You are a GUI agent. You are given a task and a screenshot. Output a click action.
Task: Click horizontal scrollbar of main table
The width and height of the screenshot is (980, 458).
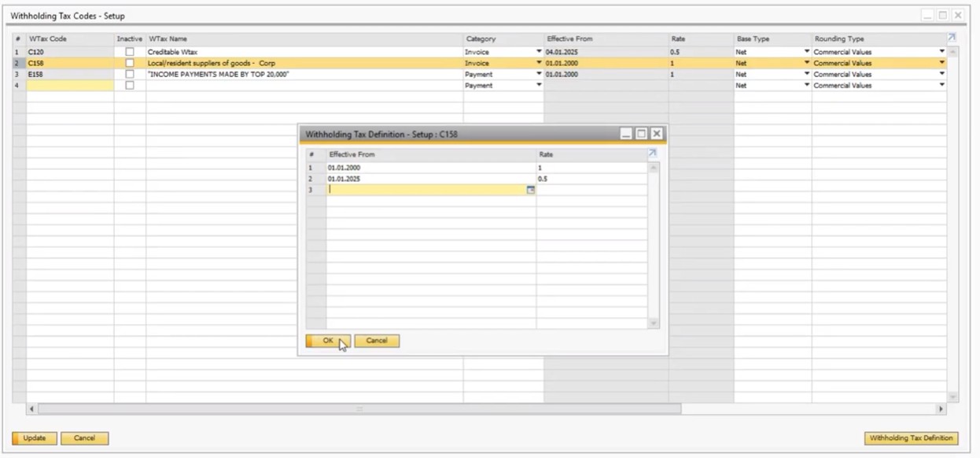[x=359, y=409]
